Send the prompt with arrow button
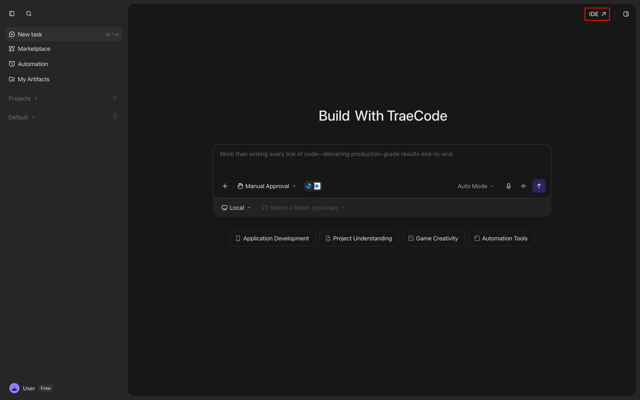 (x=539, y=186)
